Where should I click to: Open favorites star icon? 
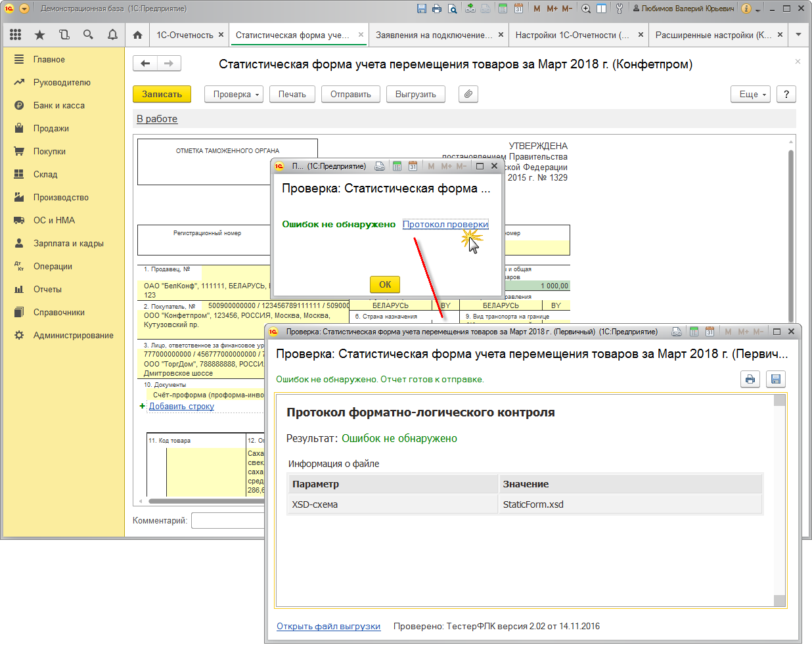(x=39, y=35)
